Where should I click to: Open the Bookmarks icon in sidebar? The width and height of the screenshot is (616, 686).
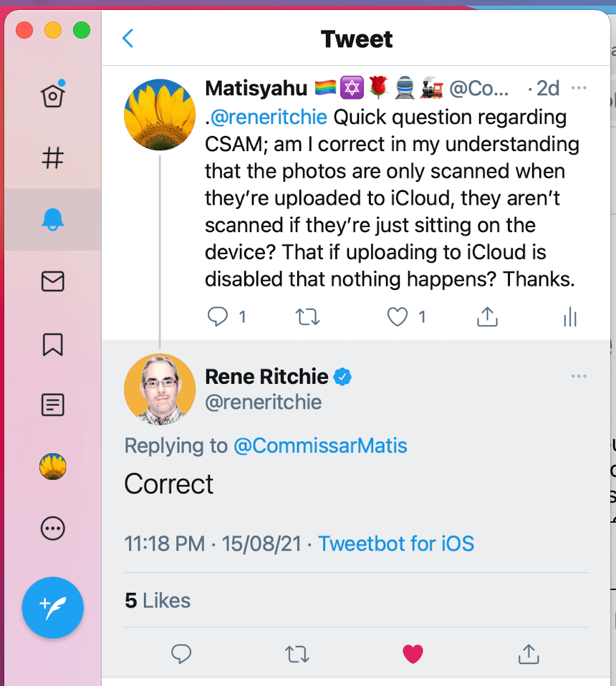coord(53,344)
